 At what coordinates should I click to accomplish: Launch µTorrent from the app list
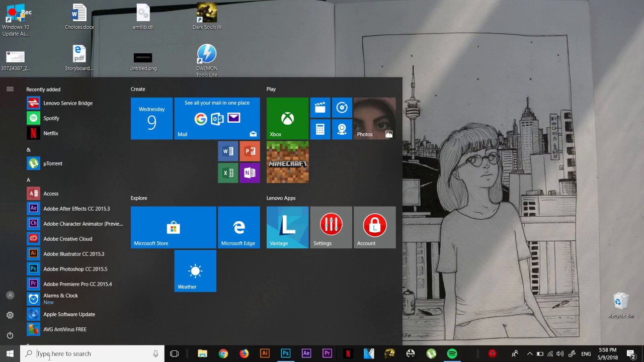point(74,163)
